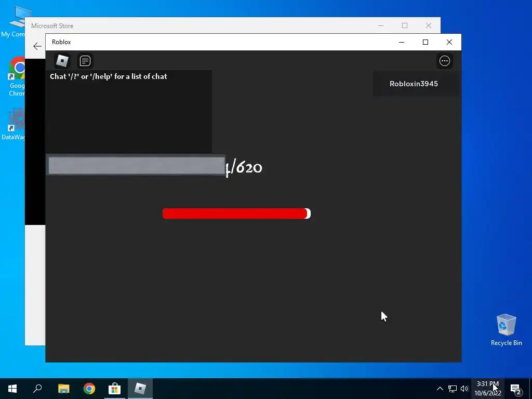Open File Explorer from the taskbar
Viewport: 532px width, 399px height.
(x=63, y=389)
